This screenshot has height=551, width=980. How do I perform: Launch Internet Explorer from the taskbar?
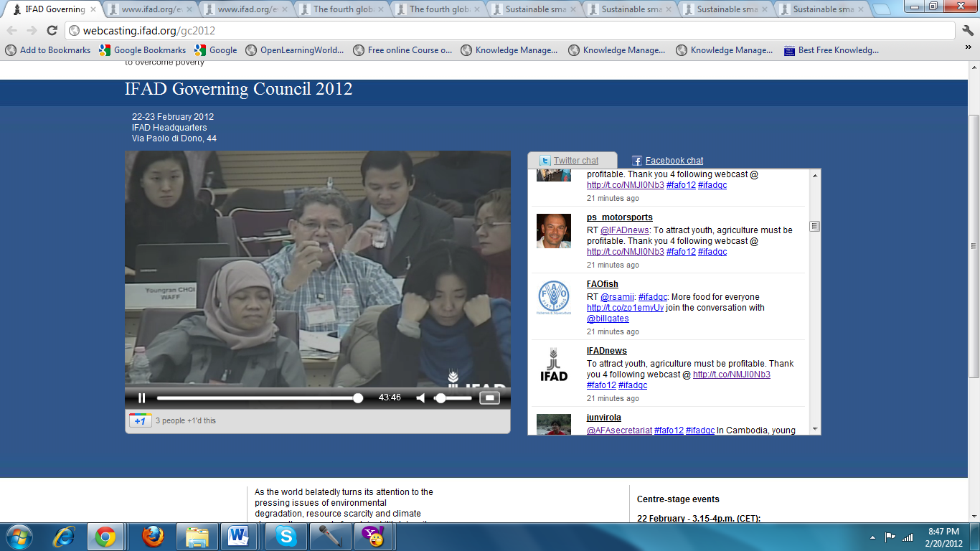[64, 537]
